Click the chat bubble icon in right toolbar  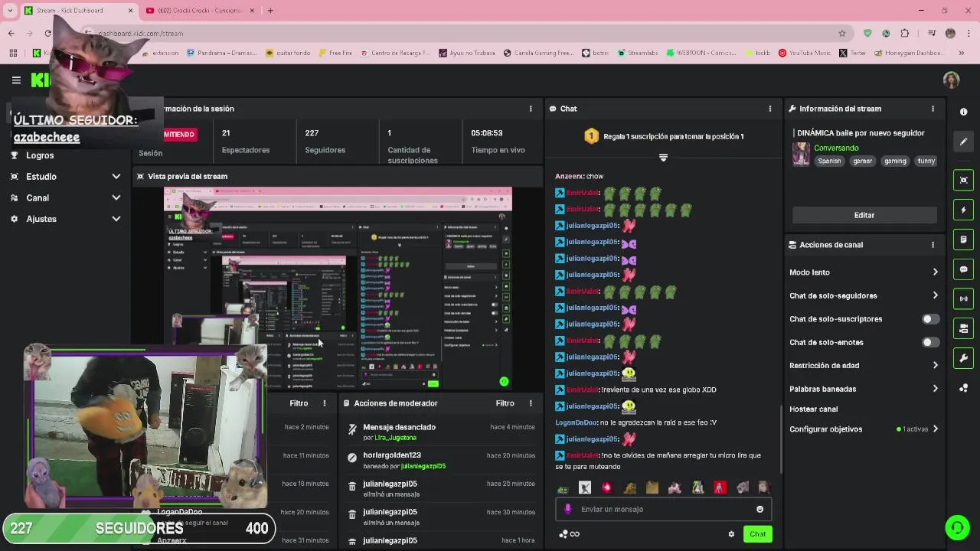click(x=963, y=269)
